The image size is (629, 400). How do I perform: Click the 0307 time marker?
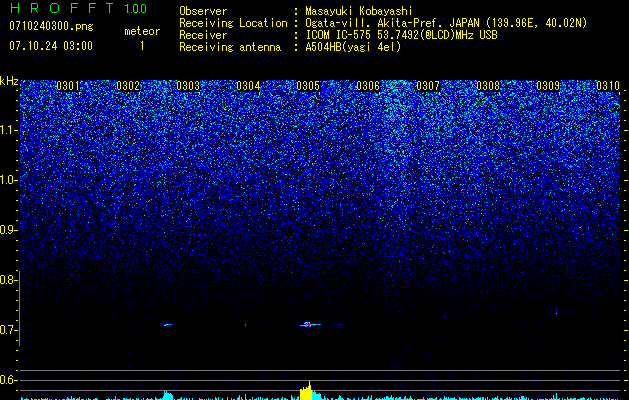tap(428, 86)
